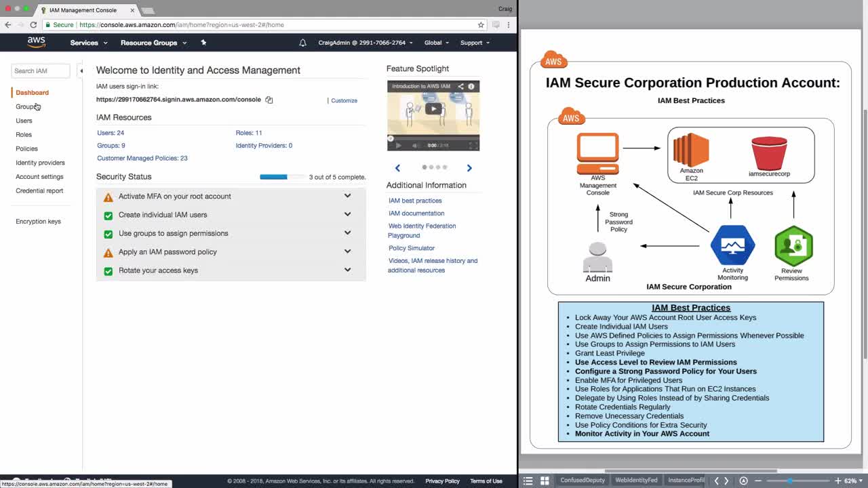The height and width of the screenshot is (488, 868).
Task: Select Dashboard in the IAM sidebar
Action: click(x=32, y=93)
